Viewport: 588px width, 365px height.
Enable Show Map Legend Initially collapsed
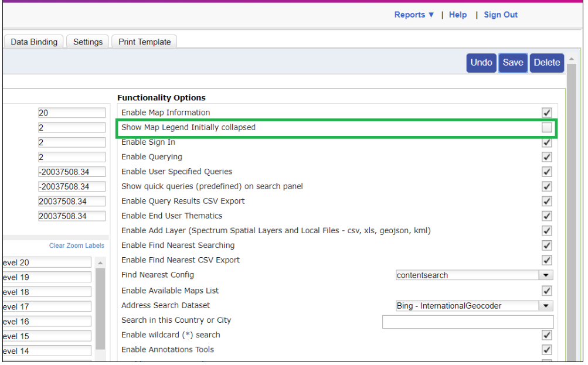click(547, 127)
